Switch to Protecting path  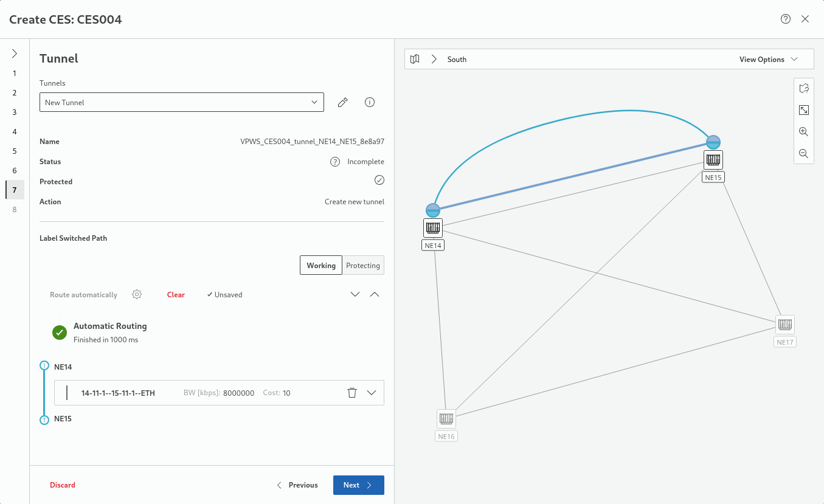point(363,266)
